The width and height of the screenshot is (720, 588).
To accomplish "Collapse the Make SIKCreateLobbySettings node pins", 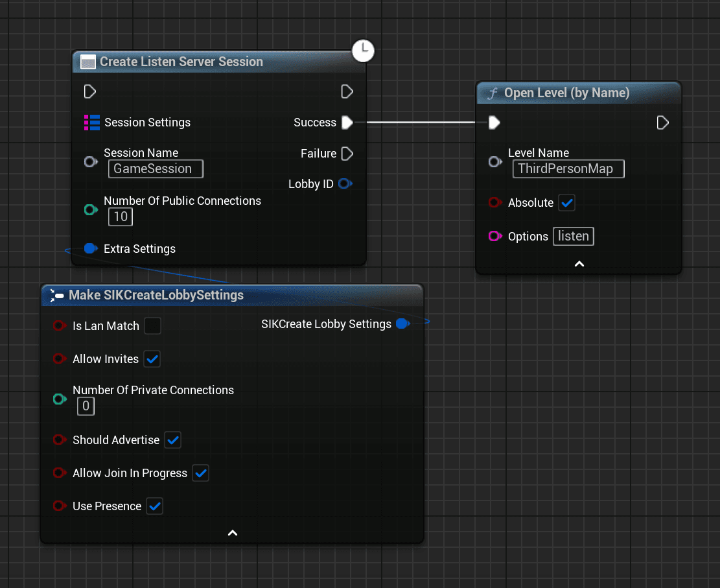I will point(233,533).
